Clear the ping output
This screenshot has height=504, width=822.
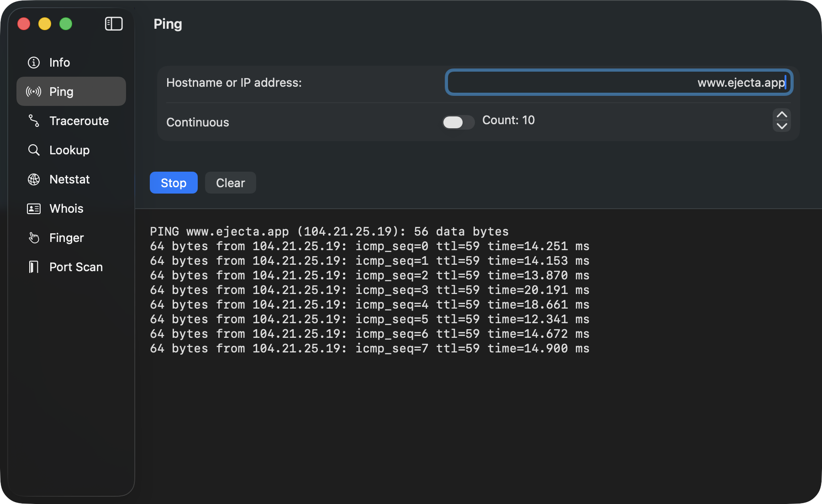click(x=230, y=183)
